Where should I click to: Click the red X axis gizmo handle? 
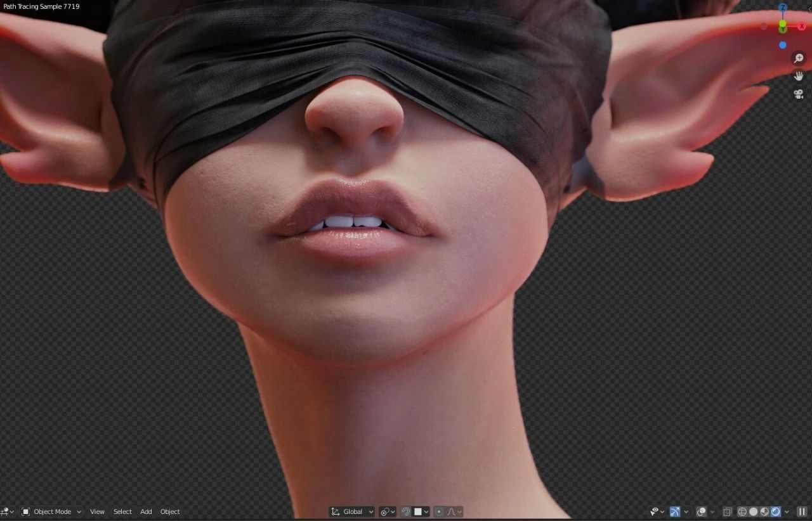pos(802,27)
